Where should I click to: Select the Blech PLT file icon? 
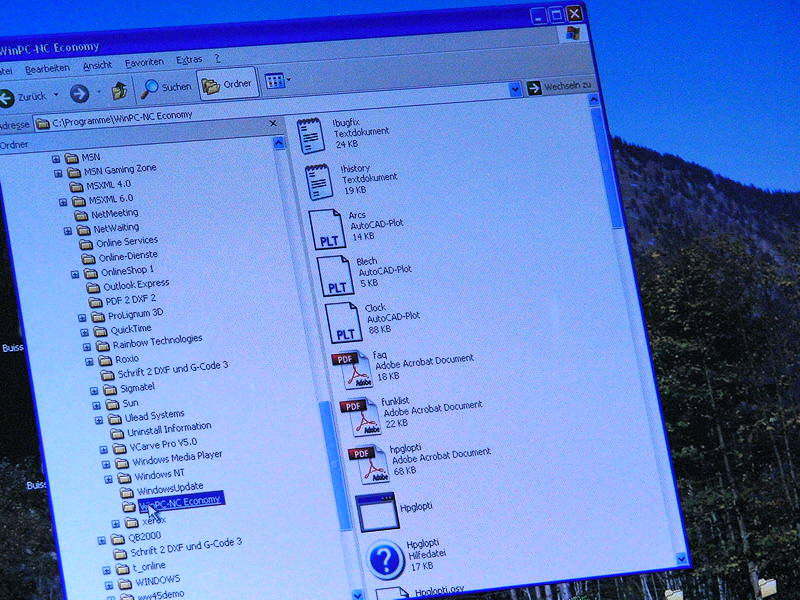[x=335, y=276]
